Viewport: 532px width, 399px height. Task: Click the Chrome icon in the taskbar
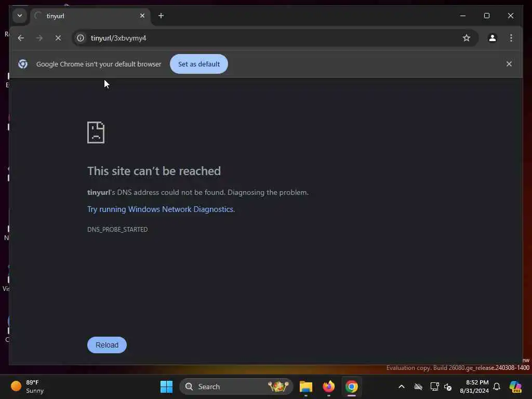352,387
